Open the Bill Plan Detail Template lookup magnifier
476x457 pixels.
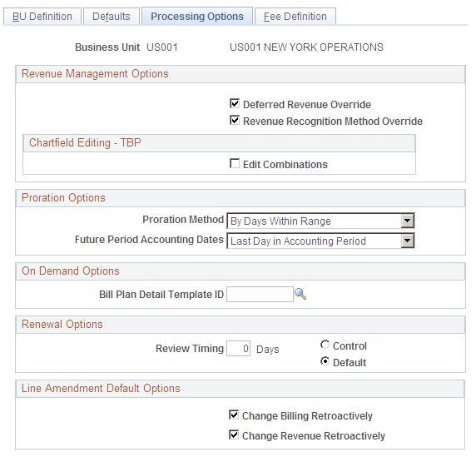click(300, 294)
